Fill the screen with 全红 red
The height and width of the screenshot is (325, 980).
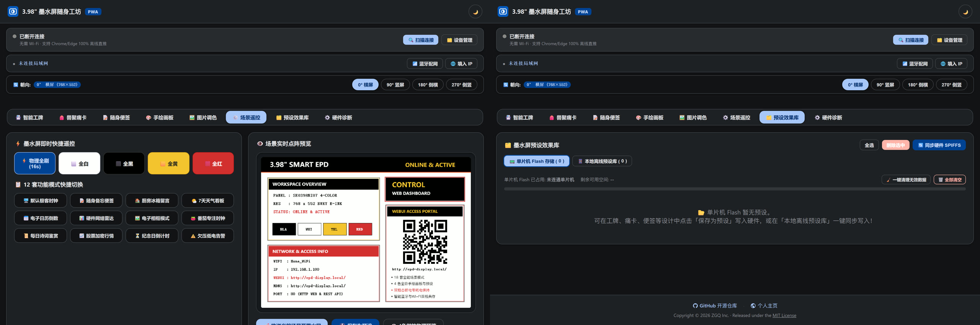tap(213, 163)
